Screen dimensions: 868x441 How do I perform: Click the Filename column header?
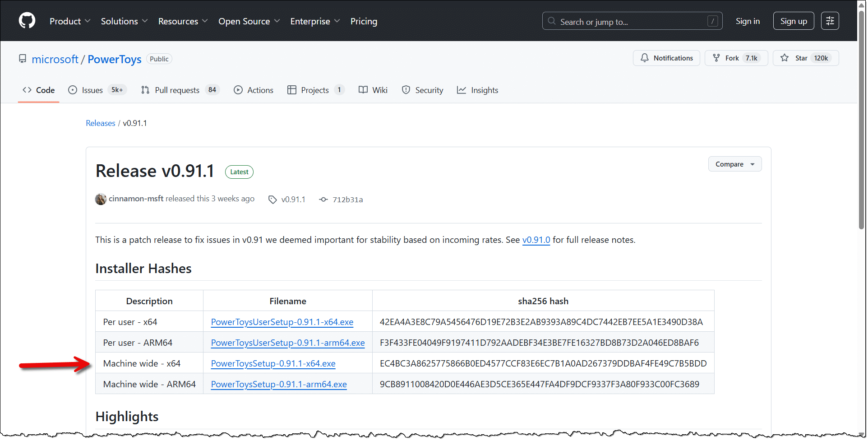(x=288, y=301)
